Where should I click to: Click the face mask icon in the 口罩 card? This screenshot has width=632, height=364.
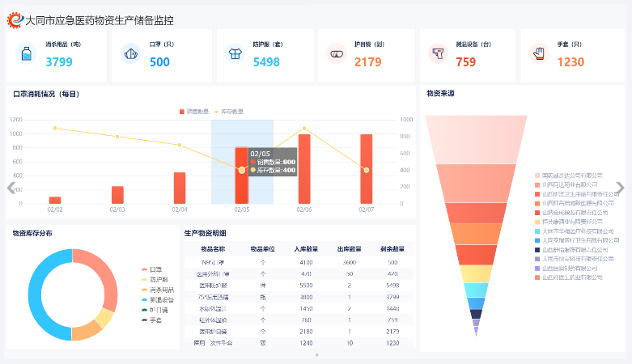(x=130, y=55)
